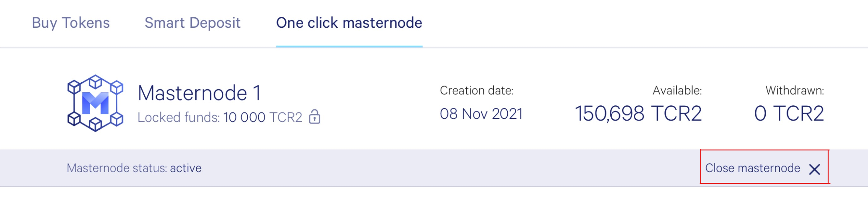
Task: Click the Available label
Action: pos(677,90)
